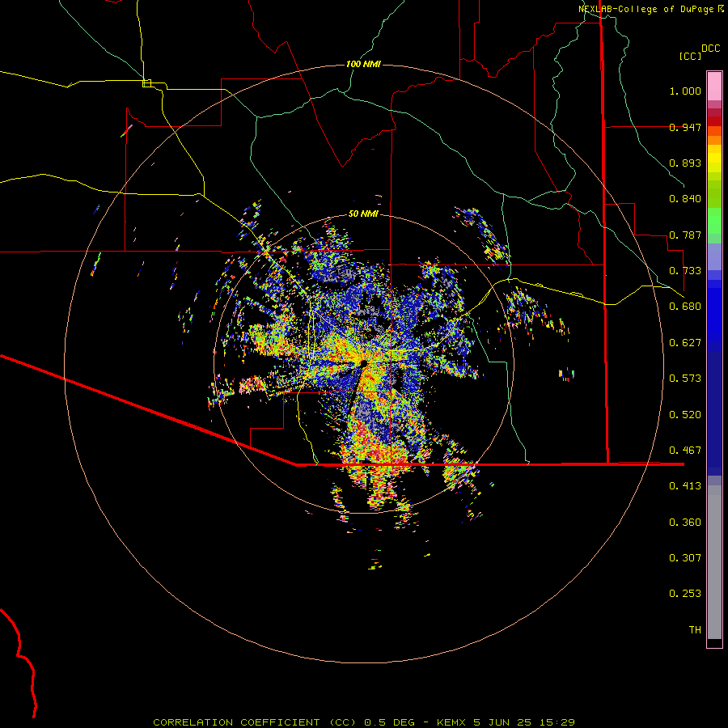Click the 0.360 color scale value
Screen dimensions: 728x728
pos(685,523)
